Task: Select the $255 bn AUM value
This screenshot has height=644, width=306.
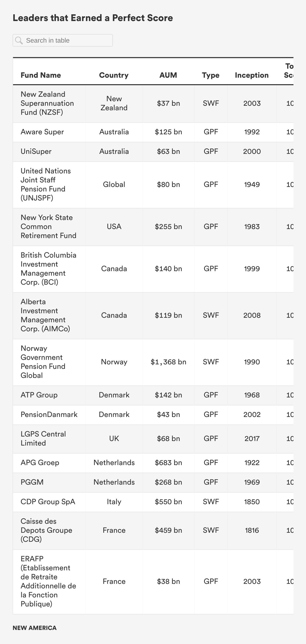Action: [168, 227]
